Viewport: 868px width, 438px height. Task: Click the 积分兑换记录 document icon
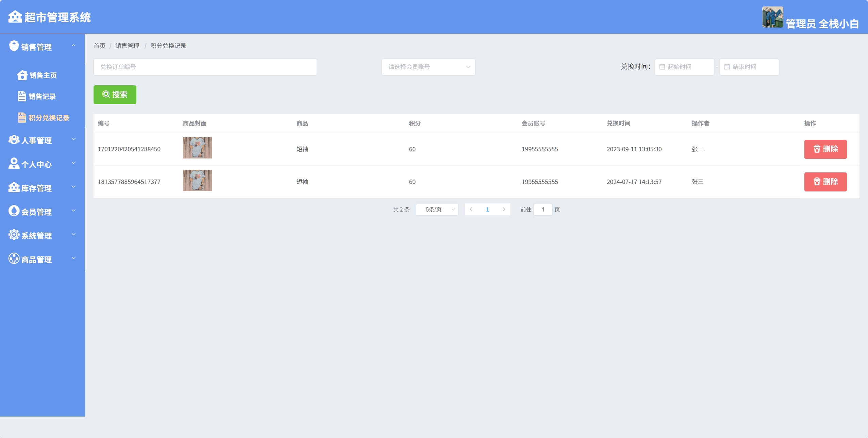tap(22, 118)
